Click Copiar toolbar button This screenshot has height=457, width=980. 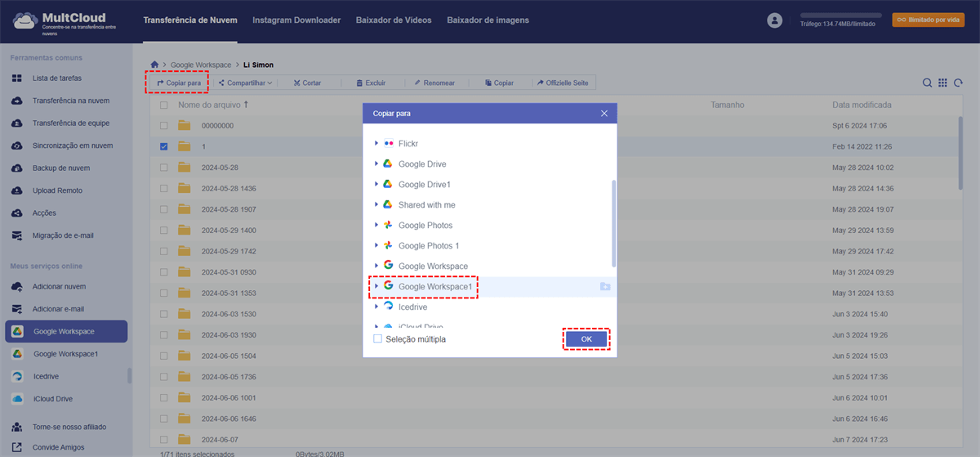pos(499,83)
